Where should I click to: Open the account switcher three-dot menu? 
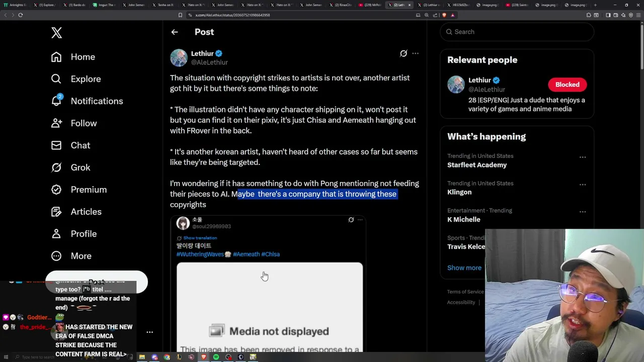coord(149,332)
